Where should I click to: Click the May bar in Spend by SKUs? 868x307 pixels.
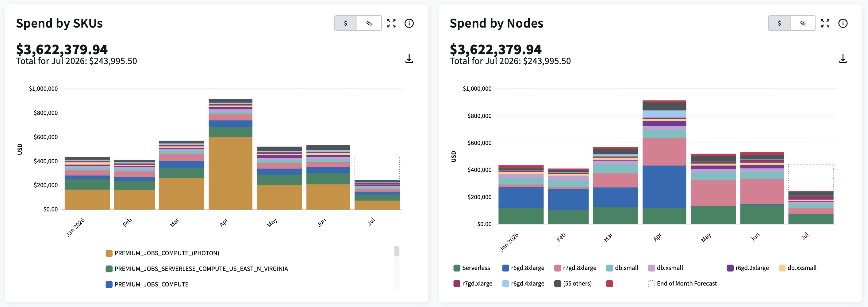[x=279, y=178]
